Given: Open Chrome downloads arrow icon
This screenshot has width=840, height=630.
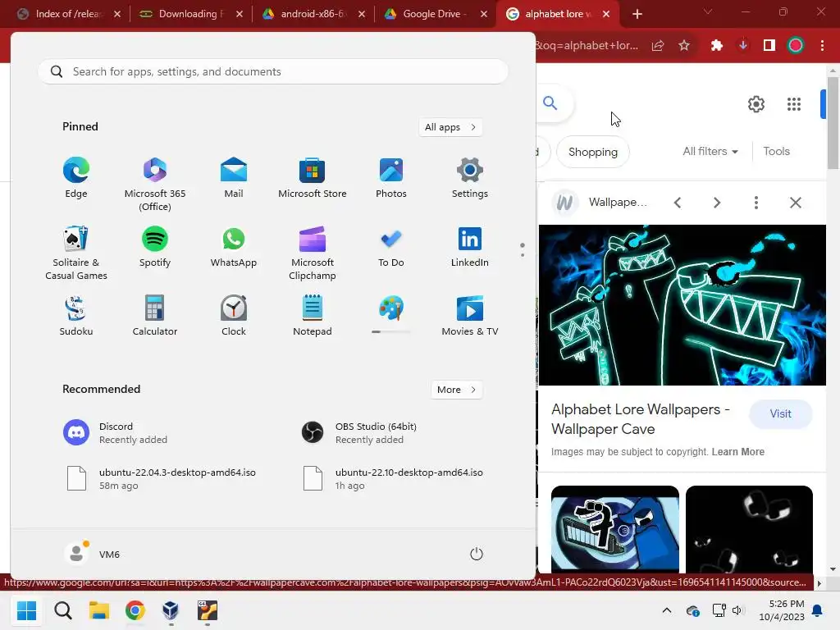Looking at the screenshot, I should [x=743, y=46].
